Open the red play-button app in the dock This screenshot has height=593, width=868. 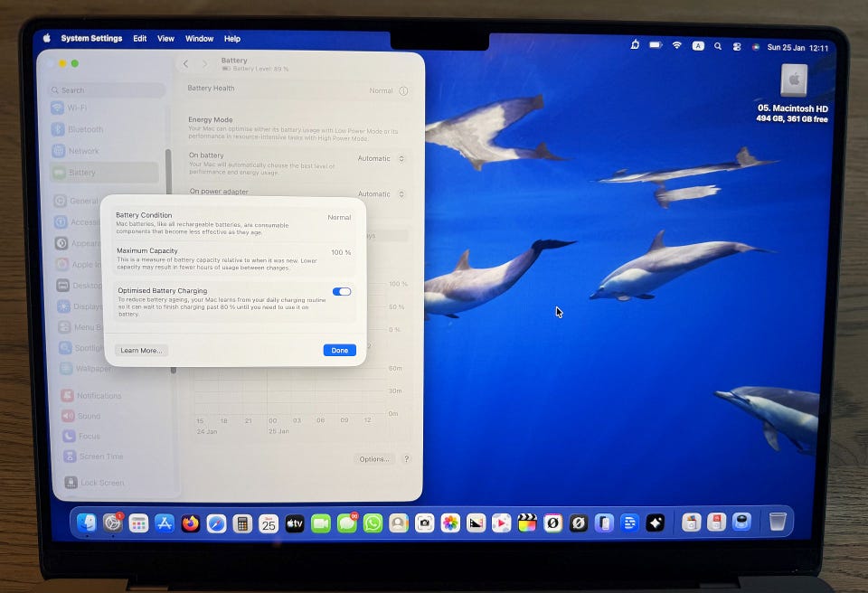coord(502,523)
